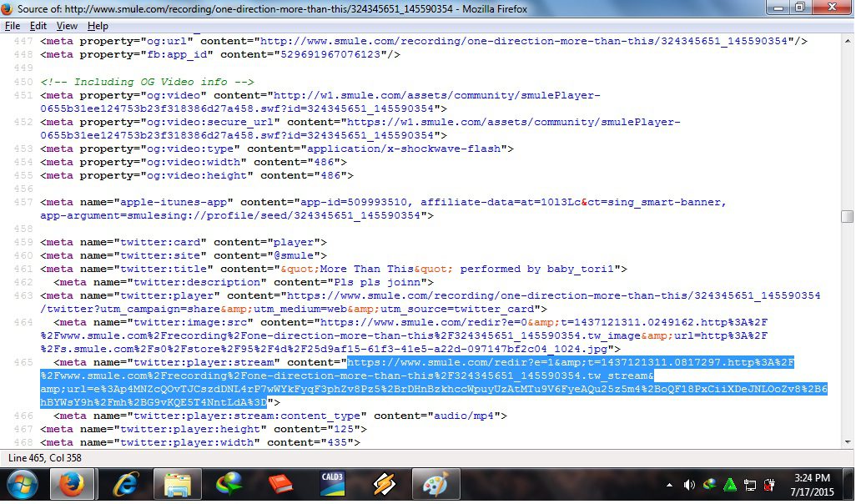The height and width of the screenshot is (504, 856).
Task: Click the scrollbar up arrow
Action: point(848,41)
